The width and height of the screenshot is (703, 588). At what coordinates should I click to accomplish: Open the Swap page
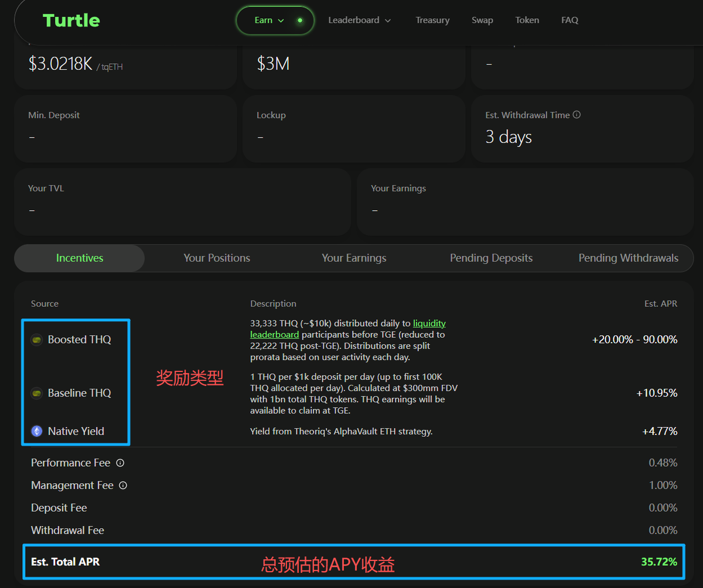click(482, 20)
